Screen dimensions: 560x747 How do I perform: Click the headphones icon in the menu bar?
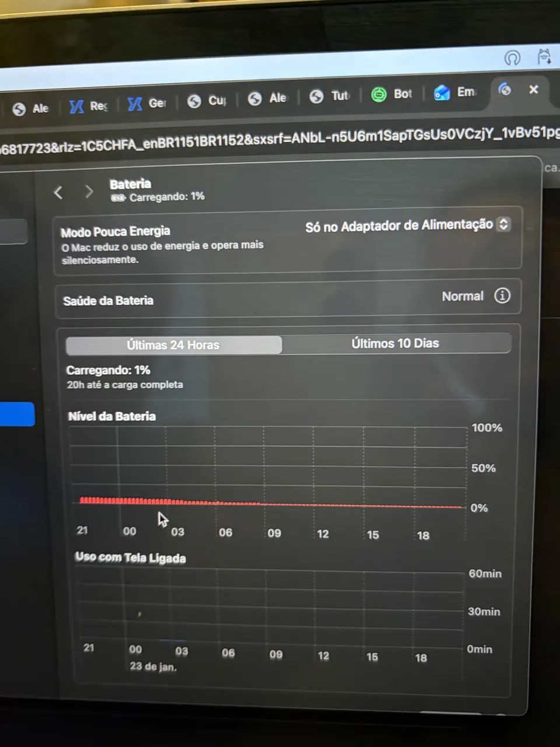point(512,58)
